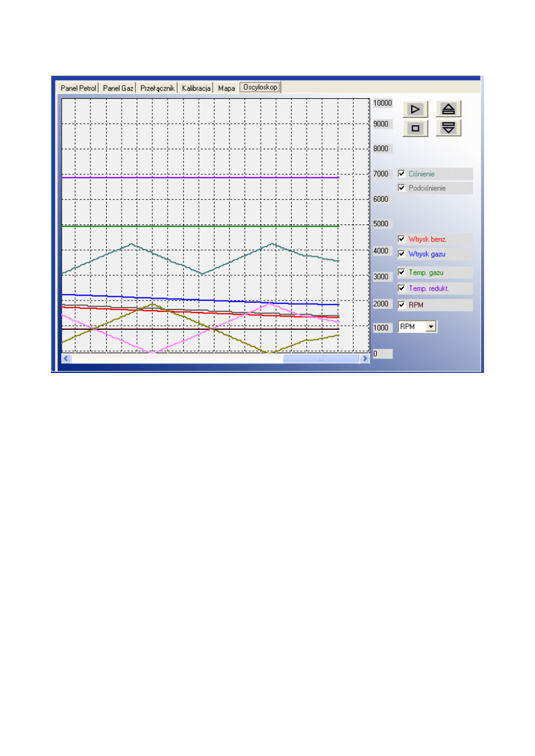535x756 pixels.
Task: Uncheck the Ciśnienie checkbox
Action: click(402, 174)
